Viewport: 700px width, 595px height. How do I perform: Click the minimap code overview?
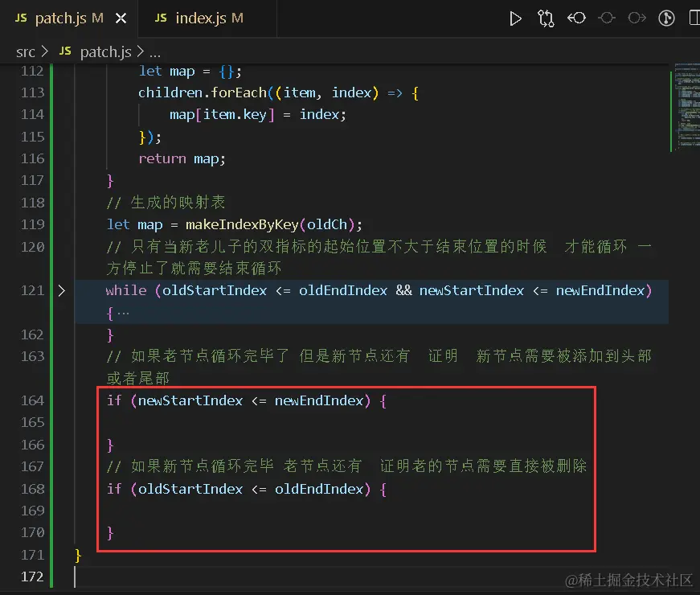point(686,107)
